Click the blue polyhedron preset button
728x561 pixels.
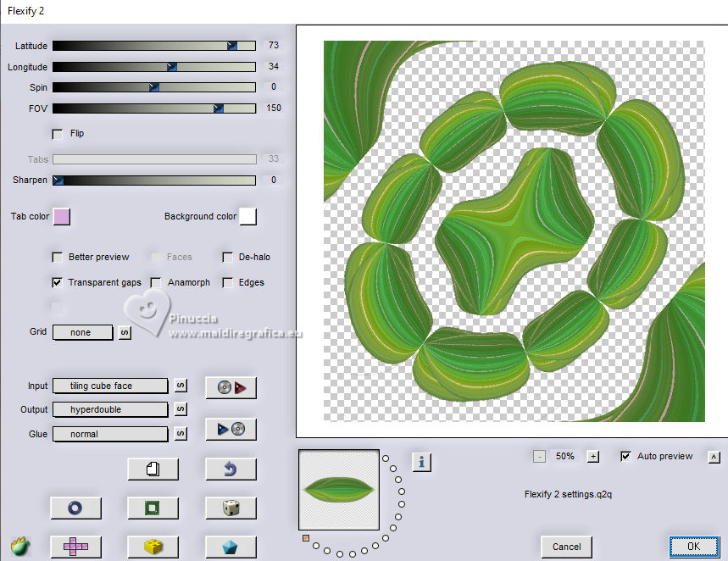point(231,547)
